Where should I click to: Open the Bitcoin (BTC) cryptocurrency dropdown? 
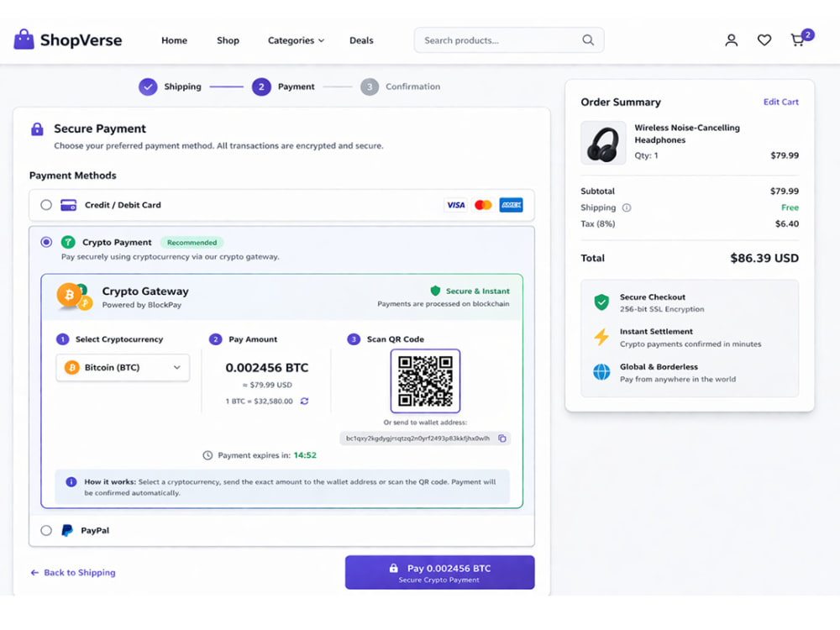pyautogui.click(x=123, y=368)
